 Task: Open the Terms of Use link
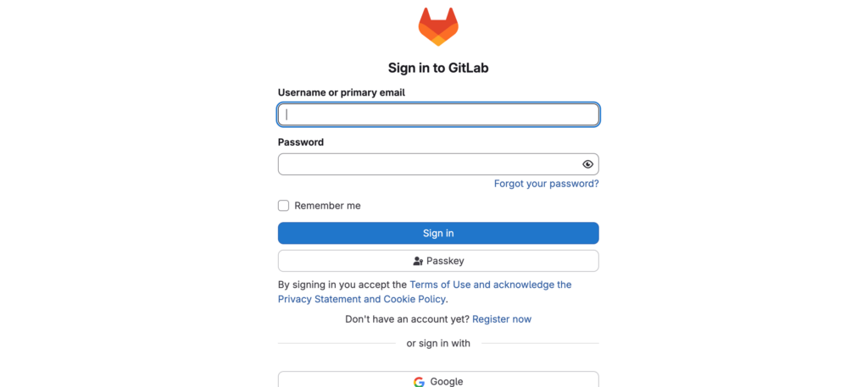pyautogui.click(x=439, y=285)
